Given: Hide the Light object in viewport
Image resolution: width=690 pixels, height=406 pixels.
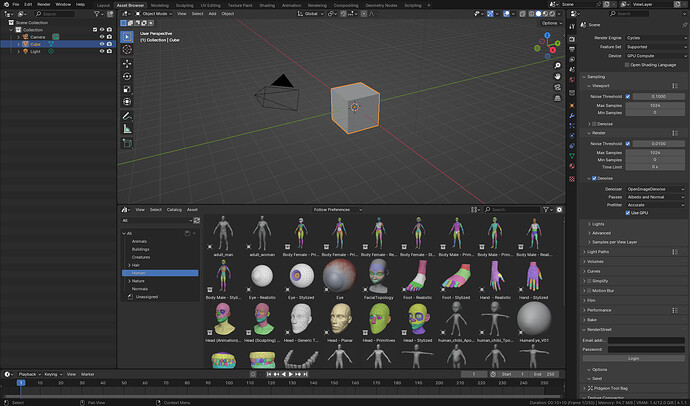Looking at the screenshot, I should (x=102, y=51).
